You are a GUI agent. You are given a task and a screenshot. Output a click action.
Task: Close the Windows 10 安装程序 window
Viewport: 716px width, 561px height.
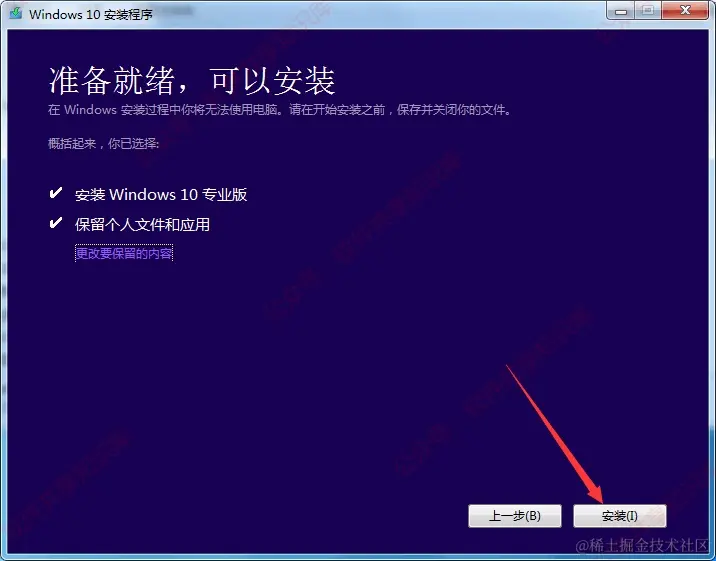(685, 10)
